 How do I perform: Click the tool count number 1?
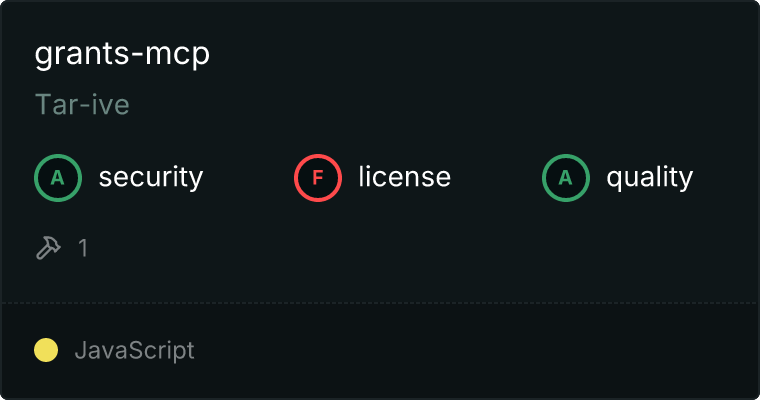point(83,248)
